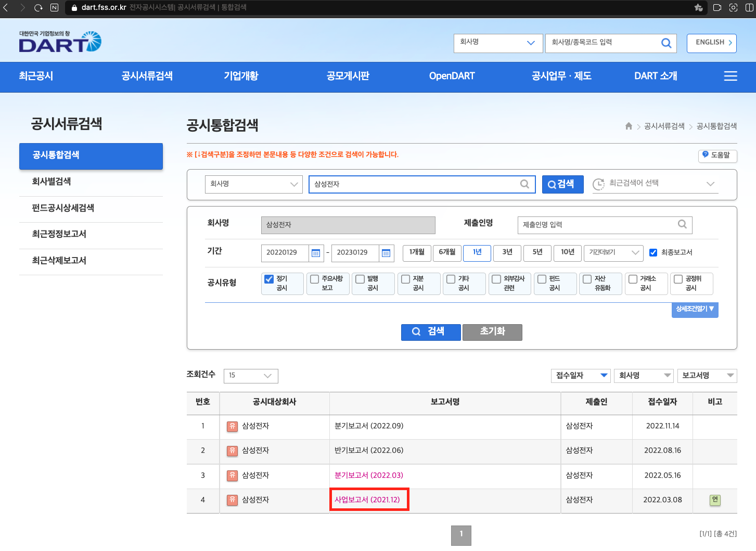
Task: Click 유 market icon in 반기보고서 (2022.06) row
Action: [232, 451]
